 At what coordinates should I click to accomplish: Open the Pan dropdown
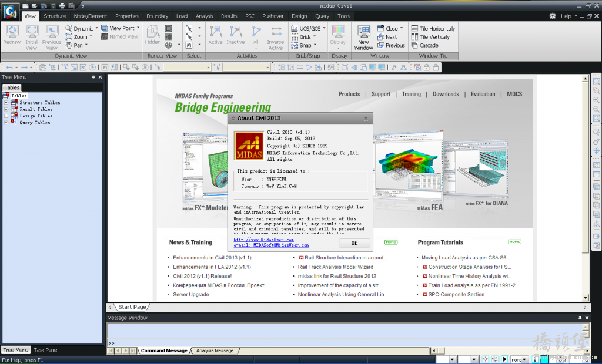[x=86, y=45]
